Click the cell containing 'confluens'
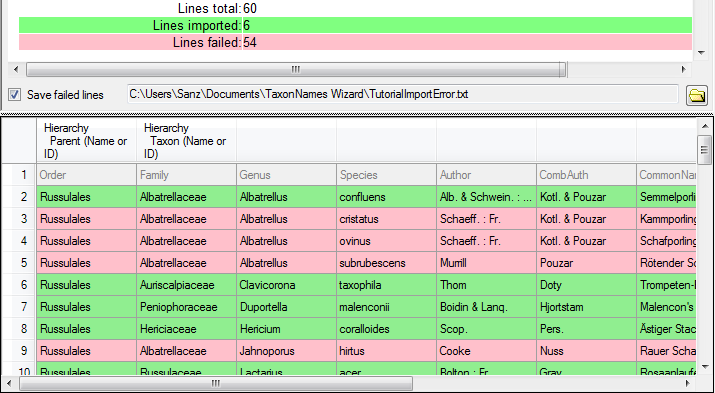715x393 pixels. 386,197
